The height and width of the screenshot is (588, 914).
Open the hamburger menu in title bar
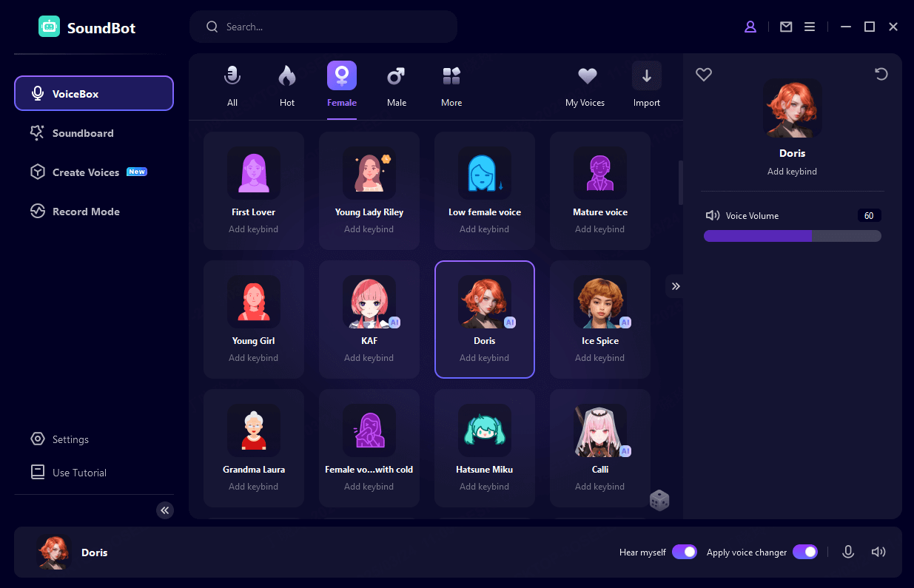point(810,27)
